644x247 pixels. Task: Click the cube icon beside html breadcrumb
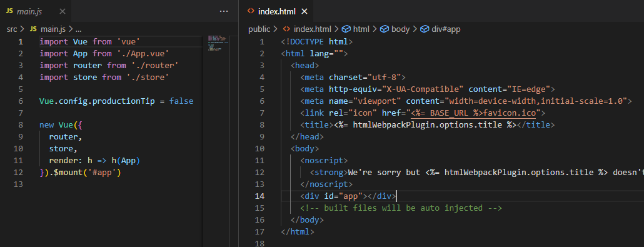point(346,29)
